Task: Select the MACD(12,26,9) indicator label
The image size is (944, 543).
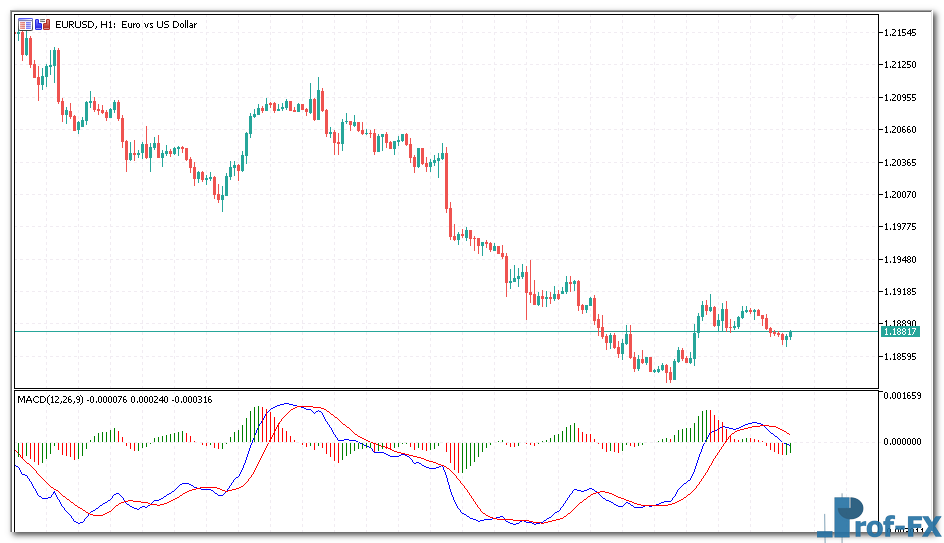Action: pyautogui.click(x=51, y=400)
